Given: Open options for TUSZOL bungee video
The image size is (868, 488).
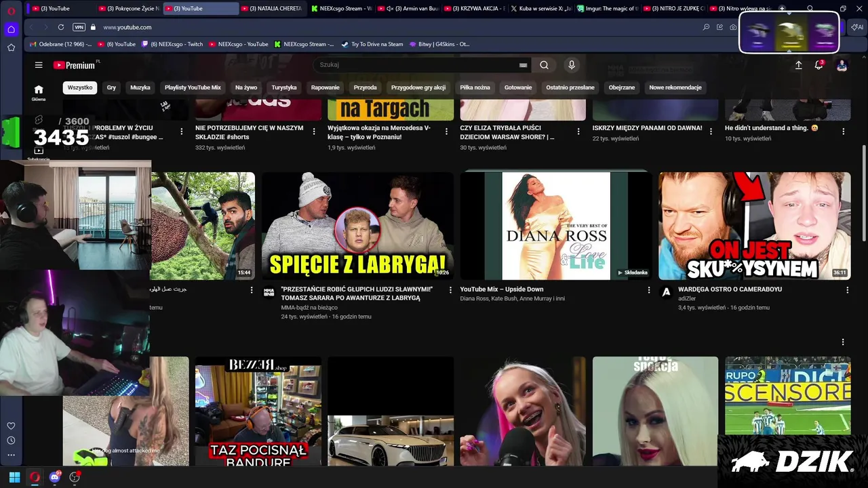Looking at the screenshot, I should 181,131.
